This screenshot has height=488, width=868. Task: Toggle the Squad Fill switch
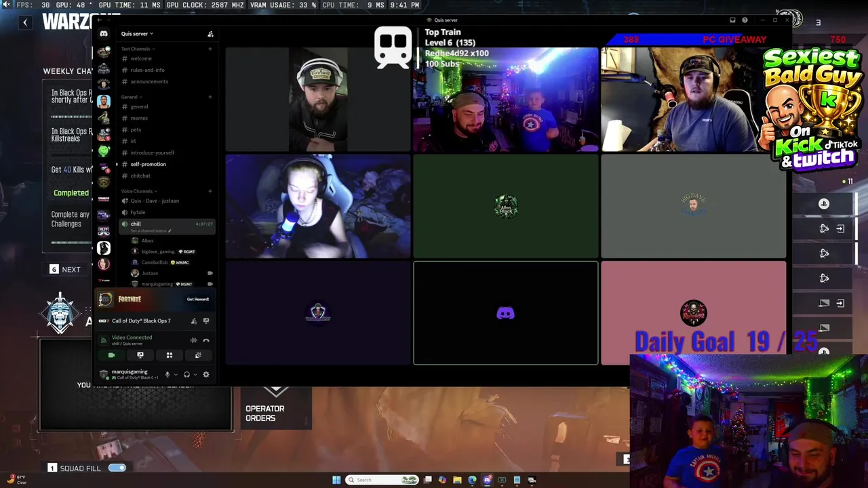tap(117, 468)
